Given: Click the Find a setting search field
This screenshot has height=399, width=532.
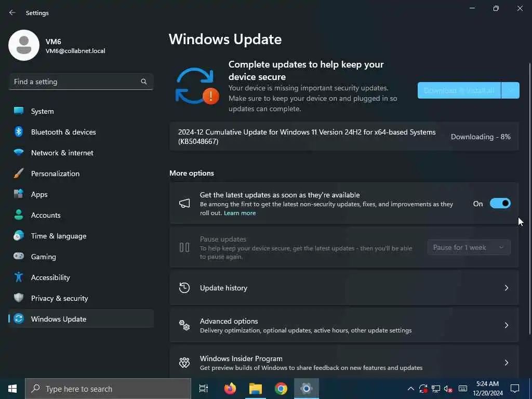Looking at the screenshot, I should pos(81,82).
